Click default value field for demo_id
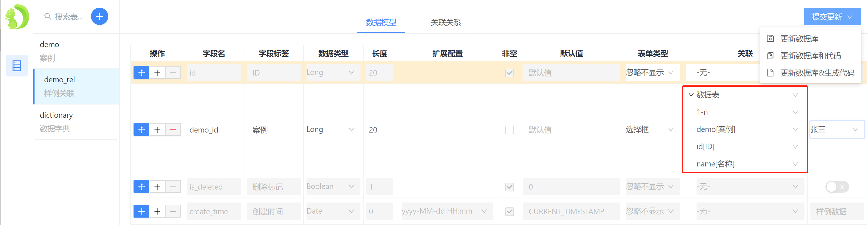Viewport: 868px width, 225px height. pos(571,130)
